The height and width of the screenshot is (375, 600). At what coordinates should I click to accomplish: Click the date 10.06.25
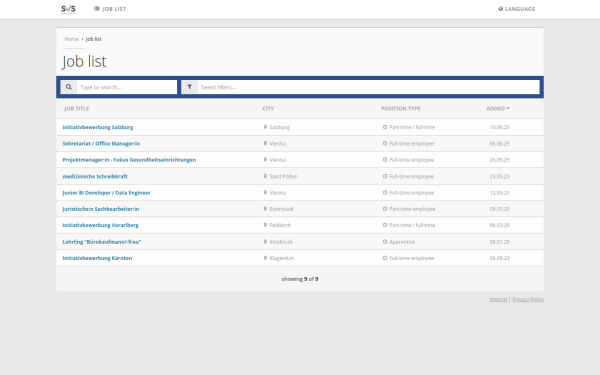(499, 127)
